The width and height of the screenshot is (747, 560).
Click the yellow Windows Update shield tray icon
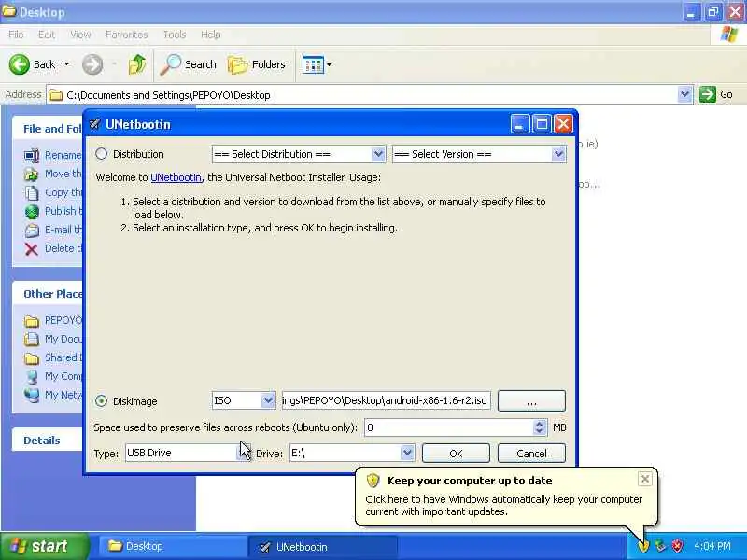(643, 546)
